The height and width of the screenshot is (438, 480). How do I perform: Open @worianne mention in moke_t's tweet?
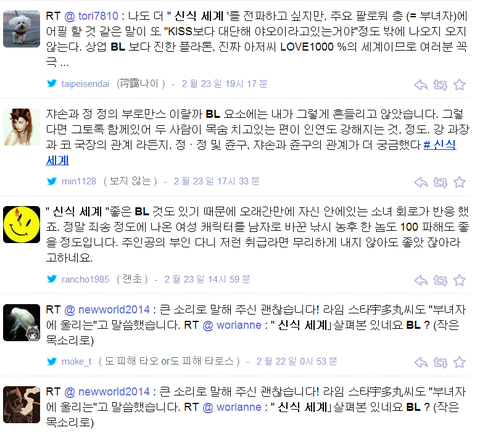(x=232, y=325)
